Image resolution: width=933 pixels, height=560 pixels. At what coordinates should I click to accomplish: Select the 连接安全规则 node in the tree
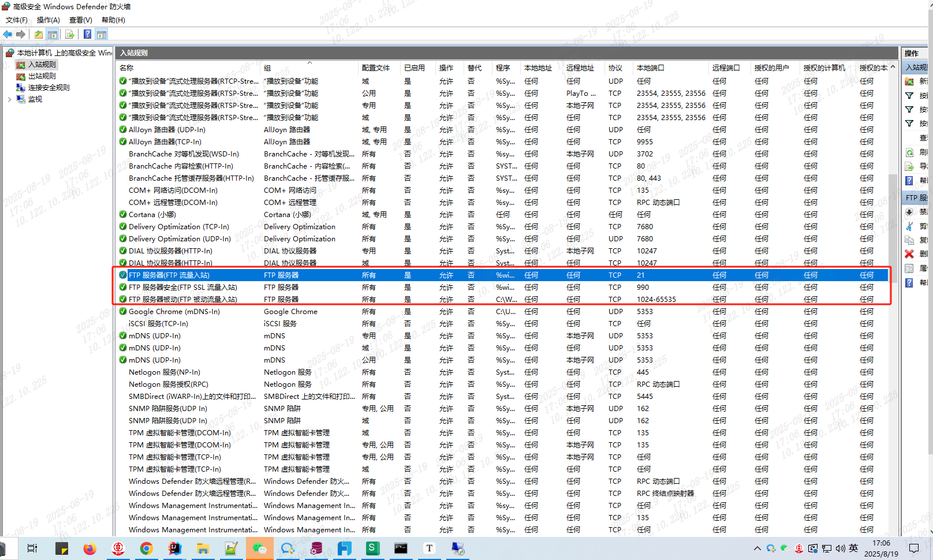(49, 88)
